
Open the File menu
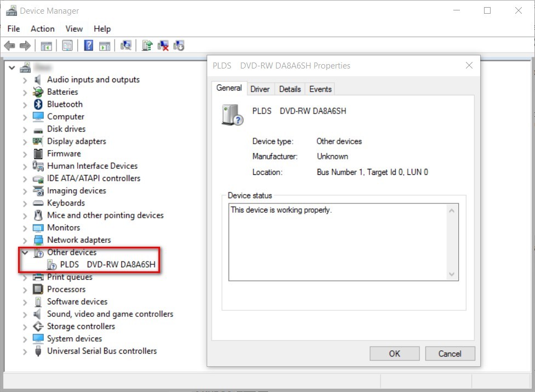14,29
